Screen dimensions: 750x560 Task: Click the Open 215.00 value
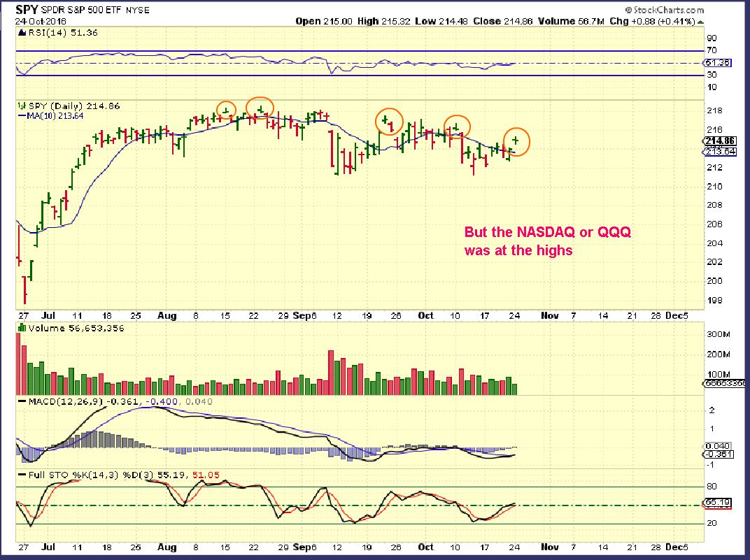pos(324,22)
